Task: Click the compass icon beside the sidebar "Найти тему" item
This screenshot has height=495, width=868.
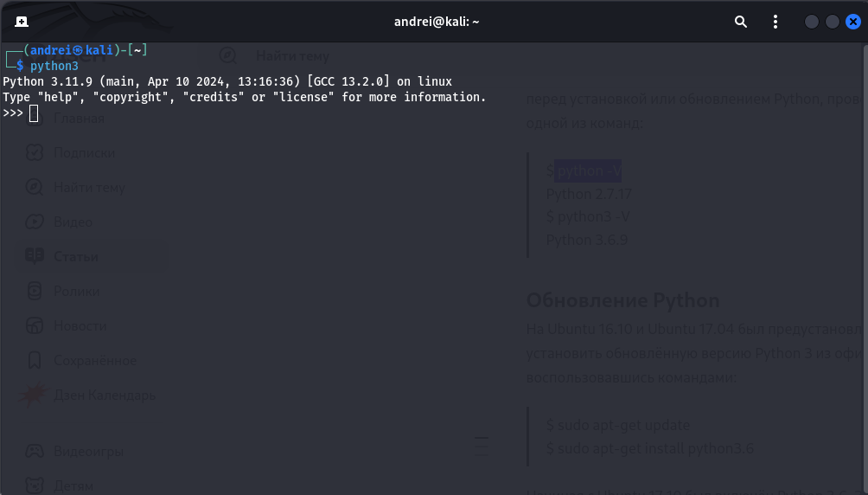Action: (x=35, y=188)
